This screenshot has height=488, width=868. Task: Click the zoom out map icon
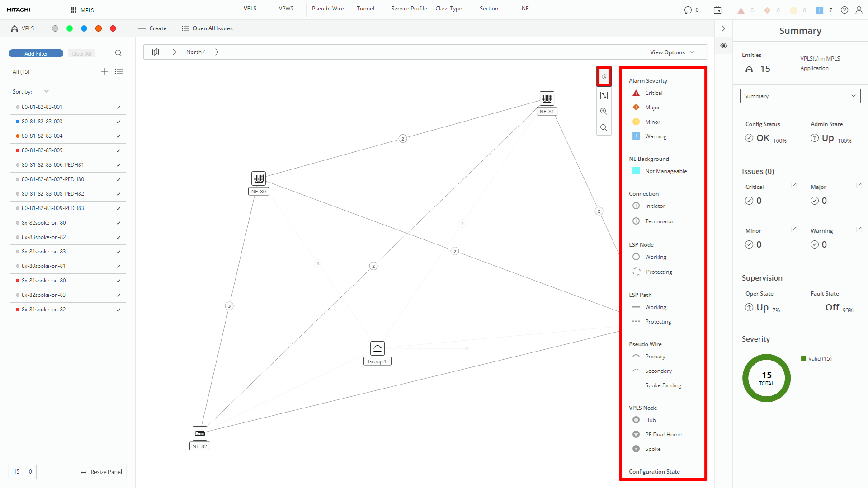click(x=604, y=128)
